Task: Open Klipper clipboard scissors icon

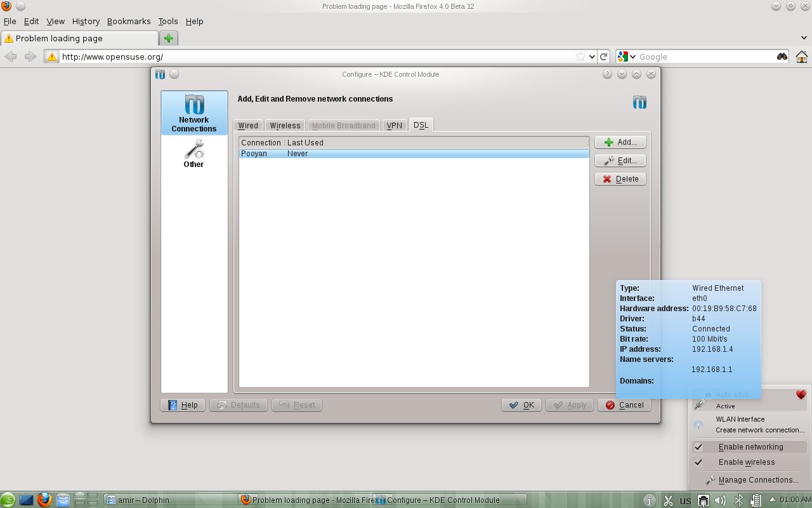Action: point(667,500)
